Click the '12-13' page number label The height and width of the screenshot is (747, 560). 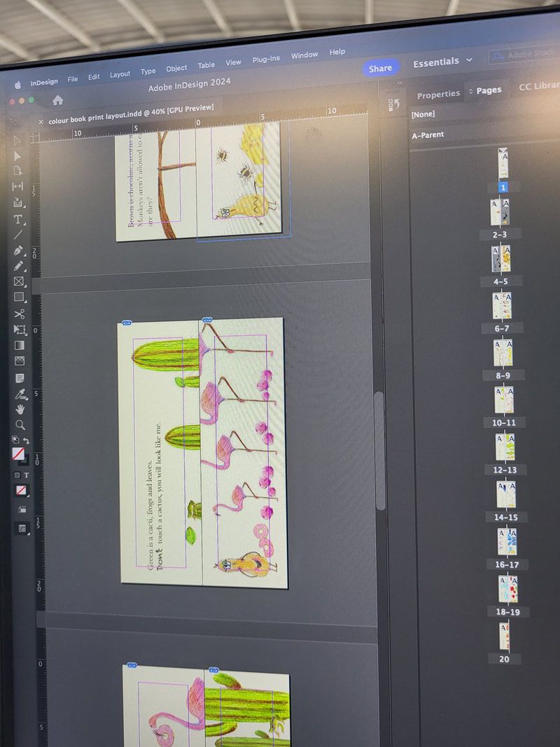(505, 470)
